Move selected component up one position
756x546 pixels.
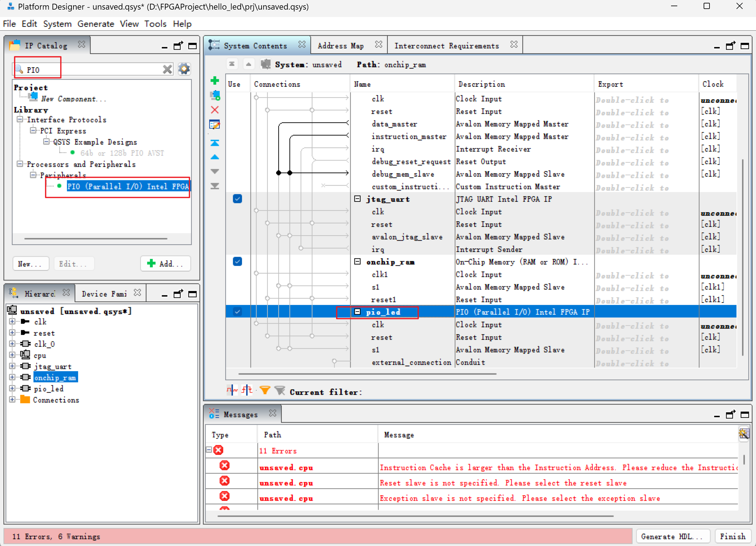pos(215,157)
